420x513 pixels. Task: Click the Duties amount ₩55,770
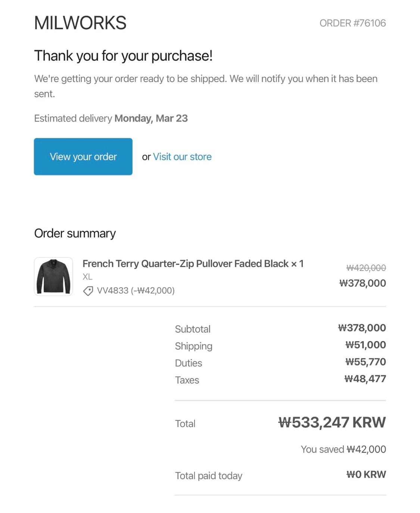tap(365, 362)
